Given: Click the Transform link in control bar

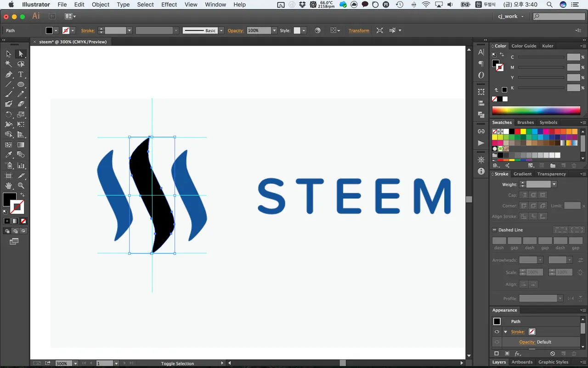Looking at the screenshot, I should 359,30.
